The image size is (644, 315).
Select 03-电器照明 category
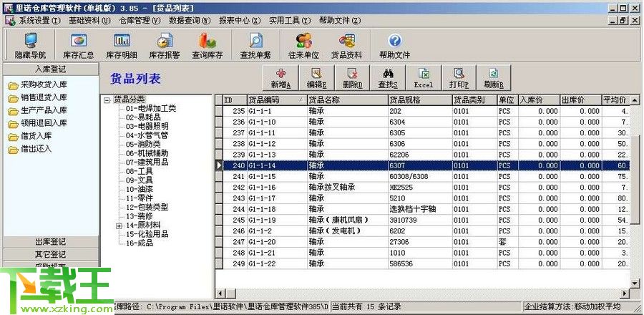147,127
